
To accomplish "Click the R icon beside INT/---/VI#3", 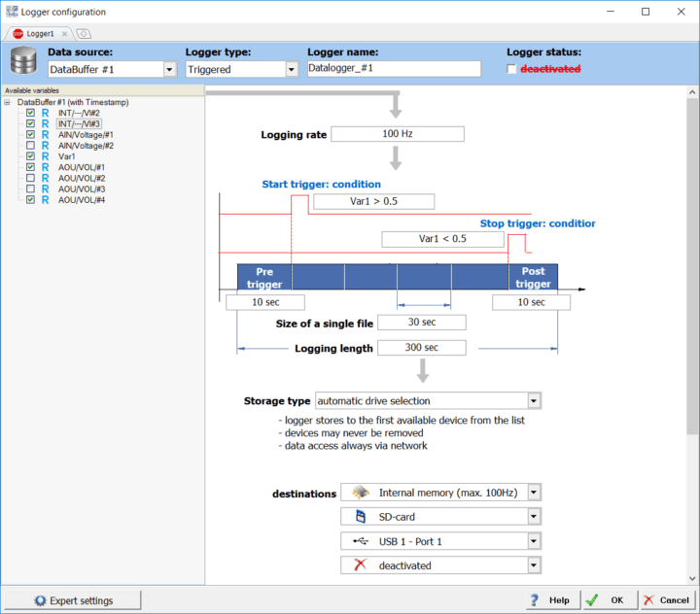I will (x=45, y=123).
